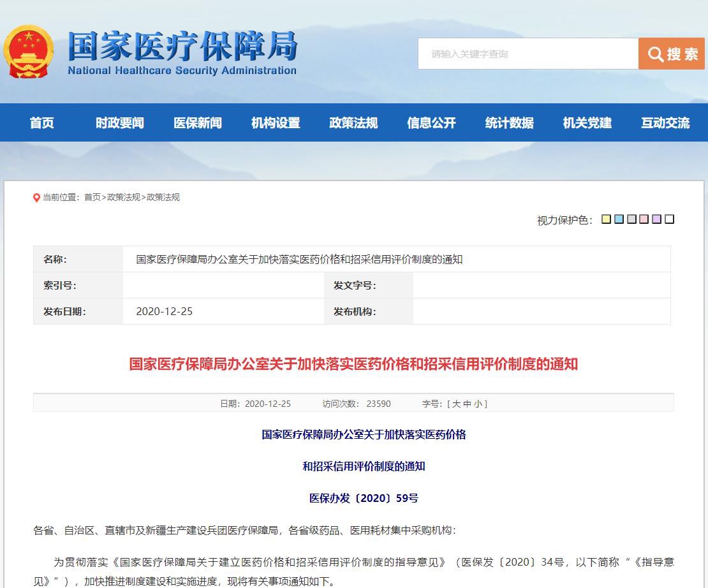Click the 医保办发〔2020〕59号 document number
Screen dimensions: 708x588
click(364, 498)
